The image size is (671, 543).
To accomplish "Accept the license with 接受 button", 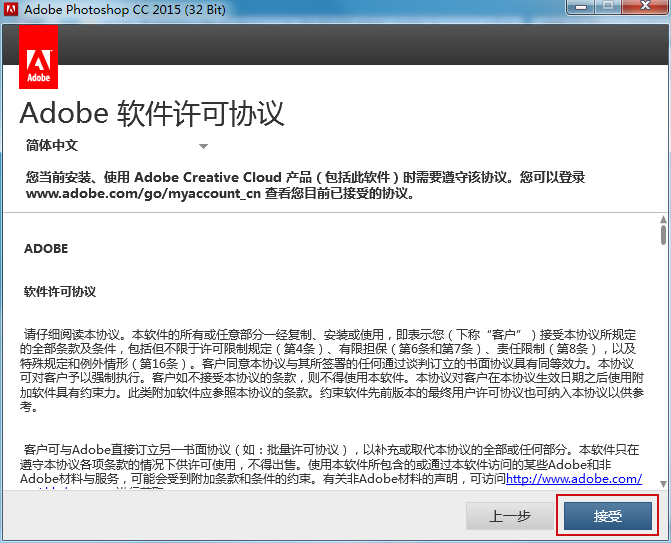I will click(x=608, y=516).
